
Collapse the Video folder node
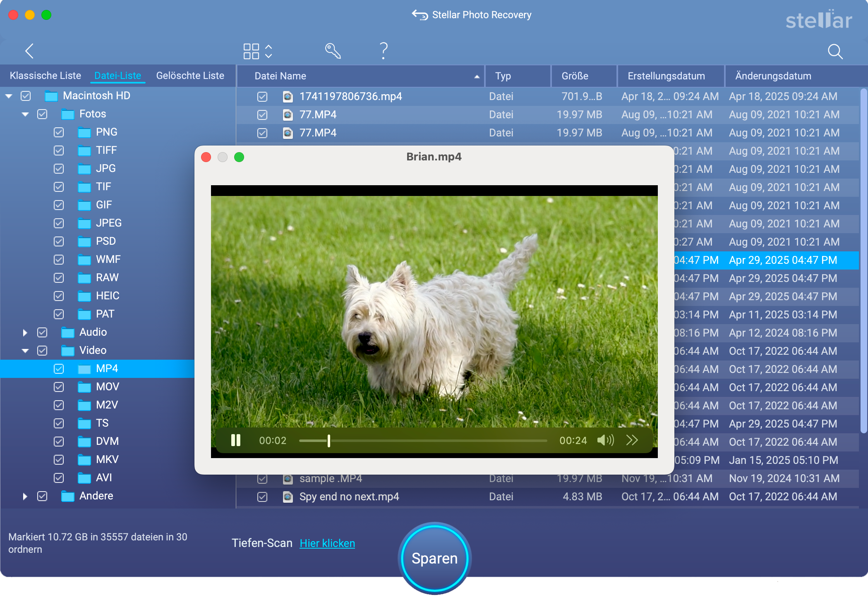coord(25,351)
